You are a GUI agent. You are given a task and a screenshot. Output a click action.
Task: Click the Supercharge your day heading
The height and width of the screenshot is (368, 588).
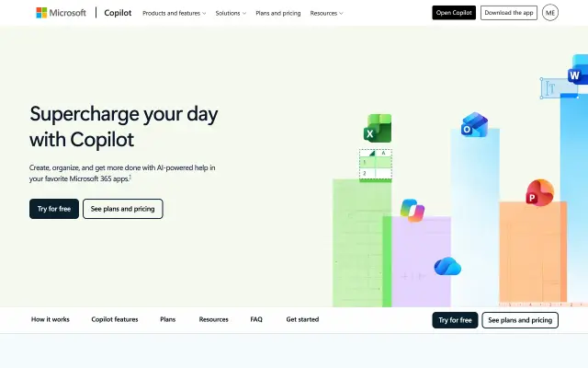click(x=124, y=127)
